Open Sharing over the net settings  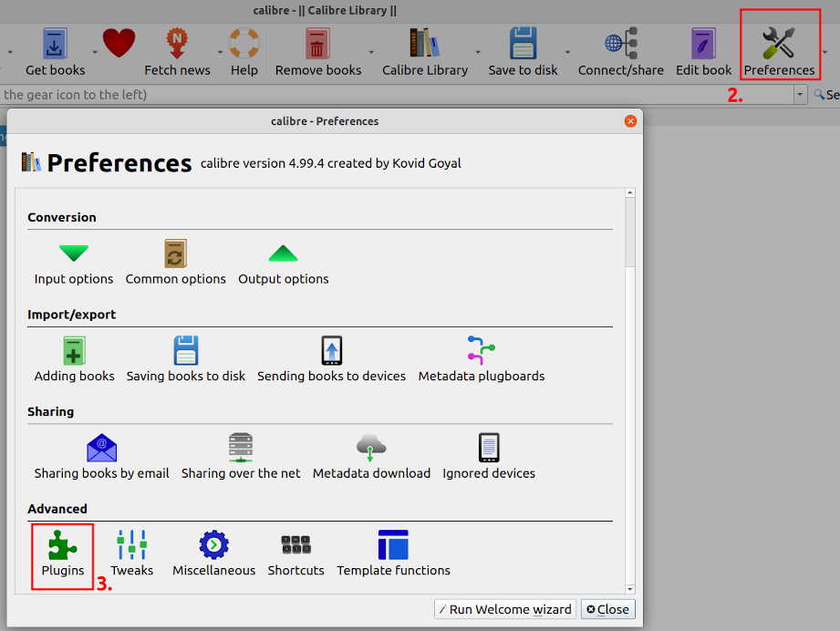pyautogui.click(x=241, y=457)
